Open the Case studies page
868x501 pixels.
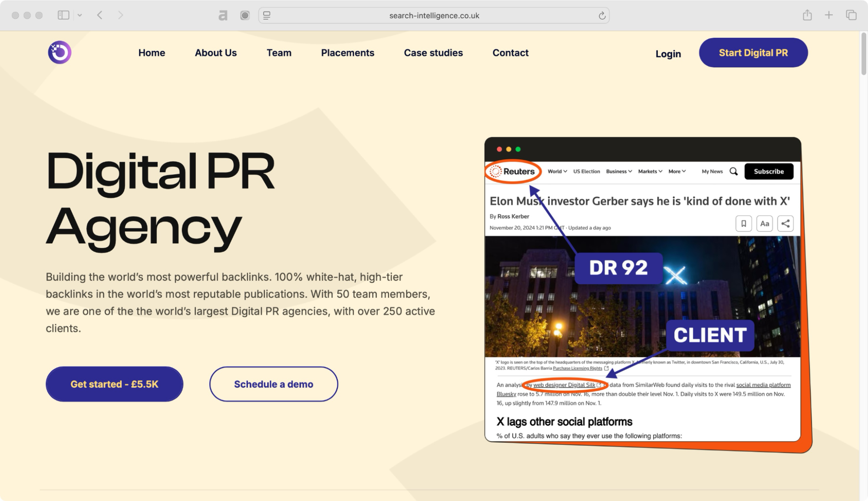(x=433, y=53)
